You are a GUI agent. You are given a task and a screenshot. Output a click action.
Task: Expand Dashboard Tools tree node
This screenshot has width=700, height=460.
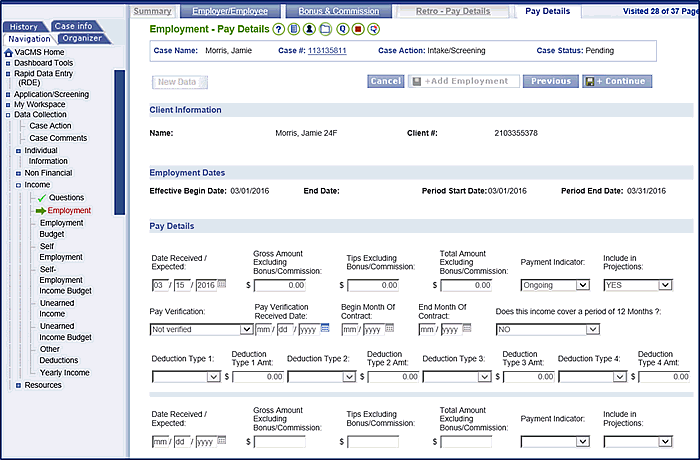pos(8,63)
